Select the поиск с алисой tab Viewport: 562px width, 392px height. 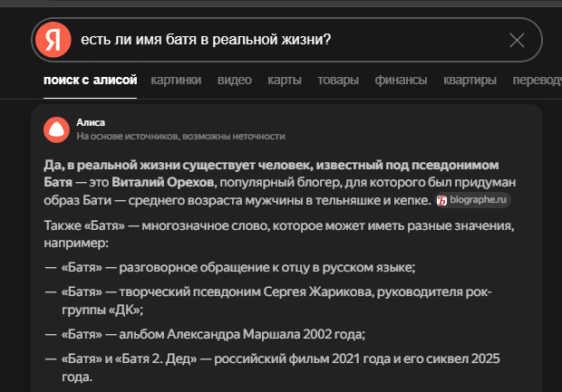point(90,80)
